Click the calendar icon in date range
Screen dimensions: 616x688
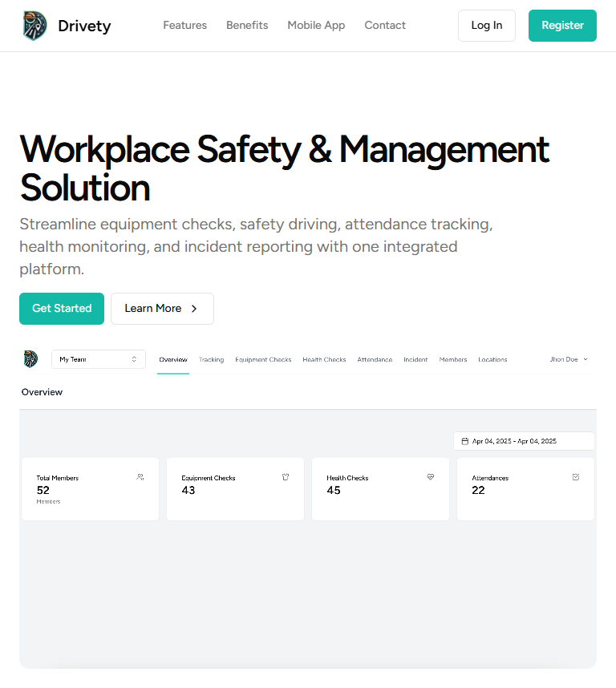pos(465,441)
